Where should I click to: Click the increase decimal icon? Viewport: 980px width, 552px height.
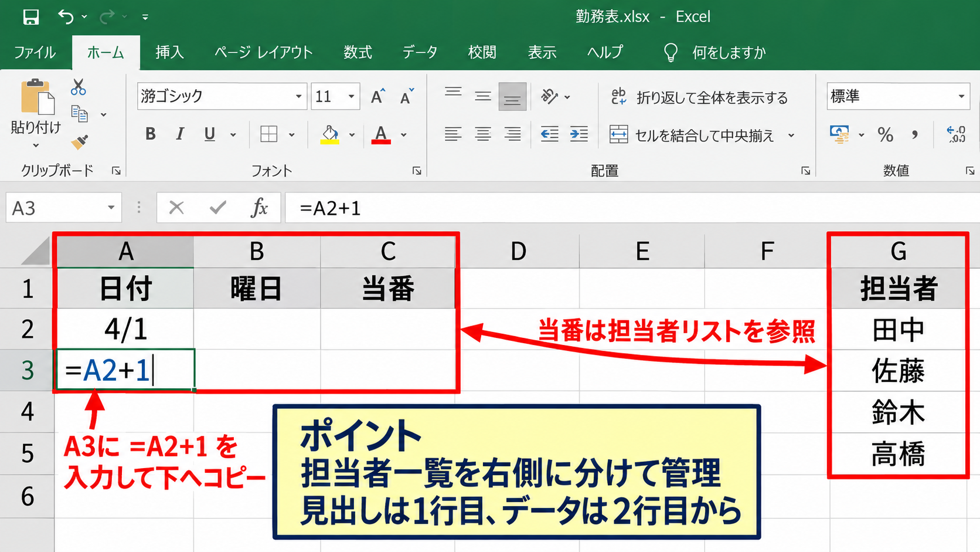(957, 134)
